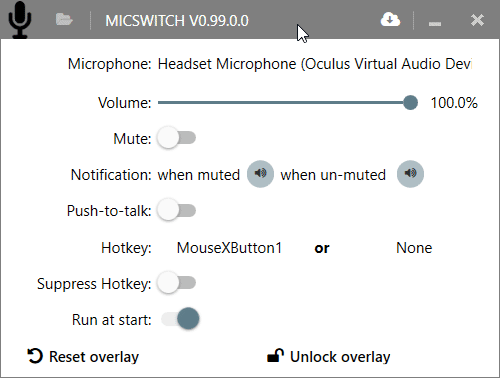This screenshot has width=500, height=378.
Task: Open the Microphone device dropdown
Action: pyautogui.click(x=315, y=64)
